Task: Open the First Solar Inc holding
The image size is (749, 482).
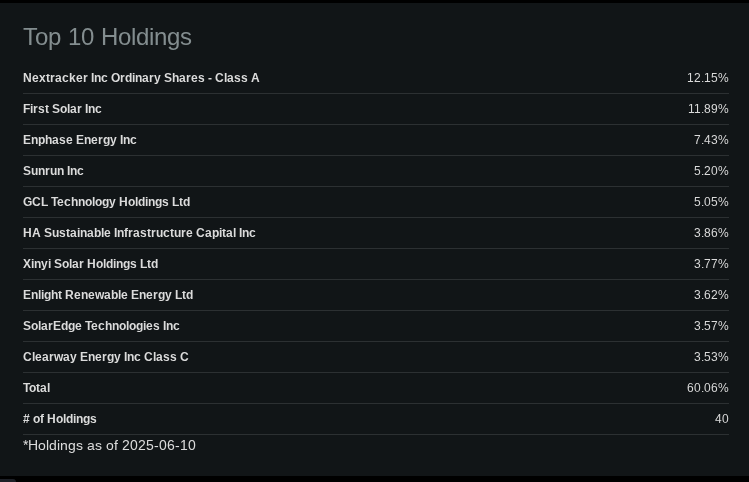Action: pos(62,109)
